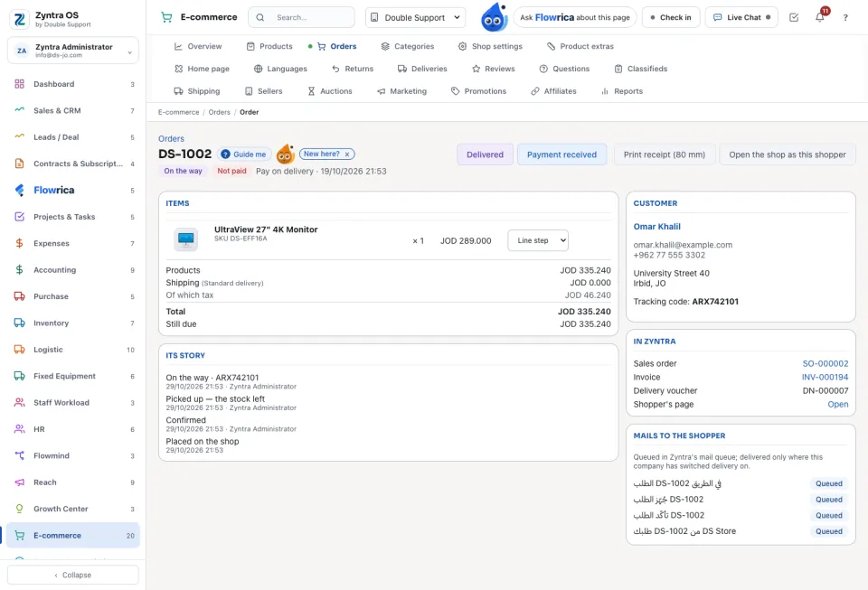Open the Promotions tab
This screenshot has height=590, width=868.
click(478, 91)
